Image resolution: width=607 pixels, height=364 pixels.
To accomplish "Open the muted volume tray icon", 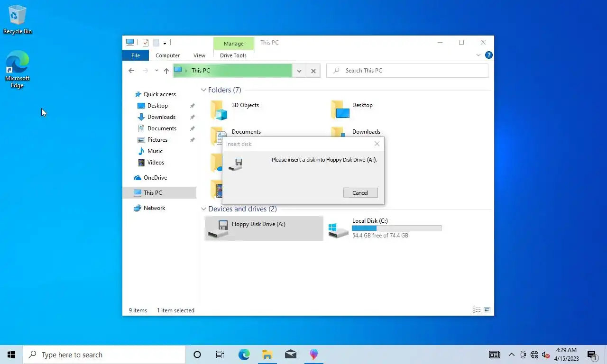I will (x=545, y=355).
